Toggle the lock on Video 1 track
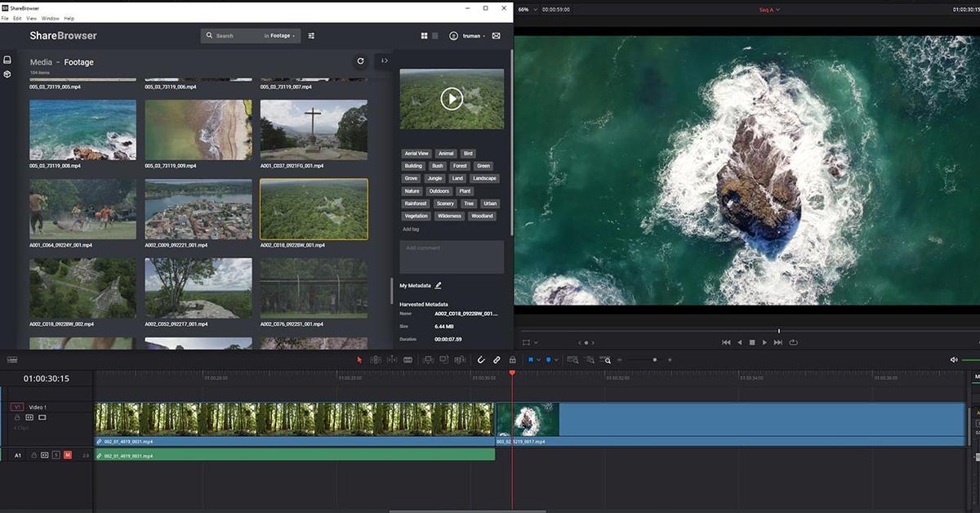980x513 pixels. [x=17, y=417]
